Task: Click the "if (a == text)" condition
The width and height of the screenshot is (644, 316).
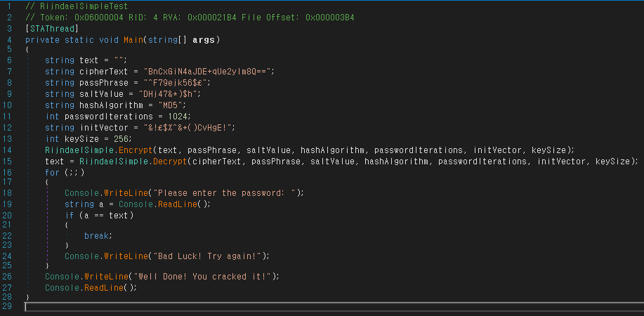Action: (x=99, y=216)
